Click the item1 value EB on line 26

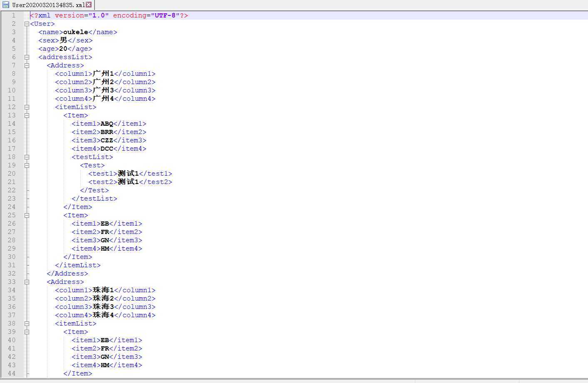pyautogui.click(x=105, y=224)
